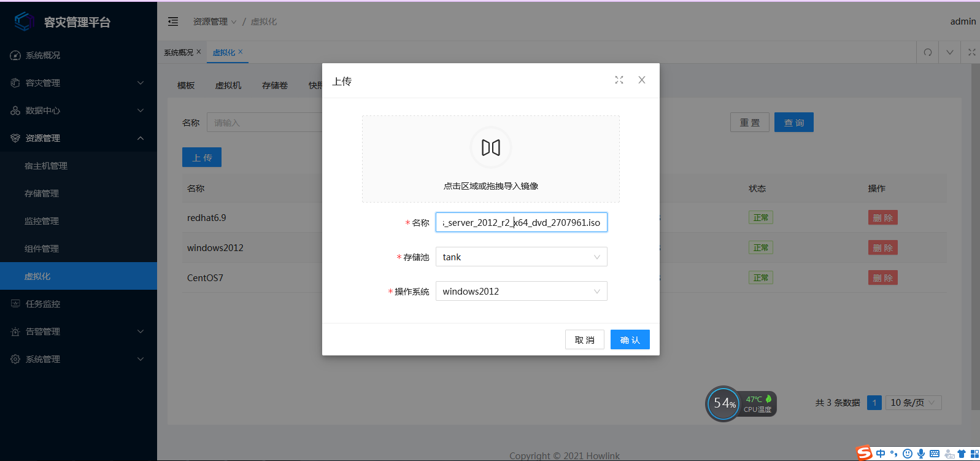This screenshot has height=461, width=980.
Task: Open the 10 条/页 page size dropdown
Action: [x=913, y=403]
